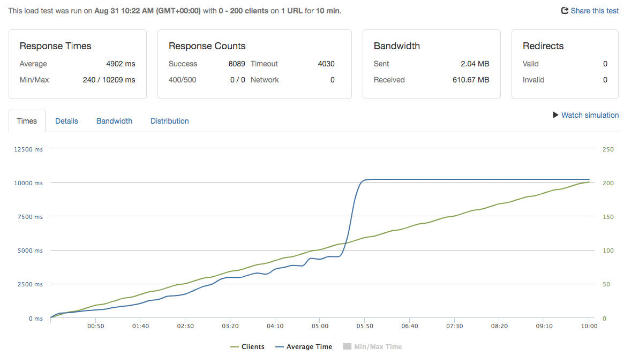This screenshot has width=624, height=364.
Task: Start the Watch simulation playback
Action: (x=589, y=115)
